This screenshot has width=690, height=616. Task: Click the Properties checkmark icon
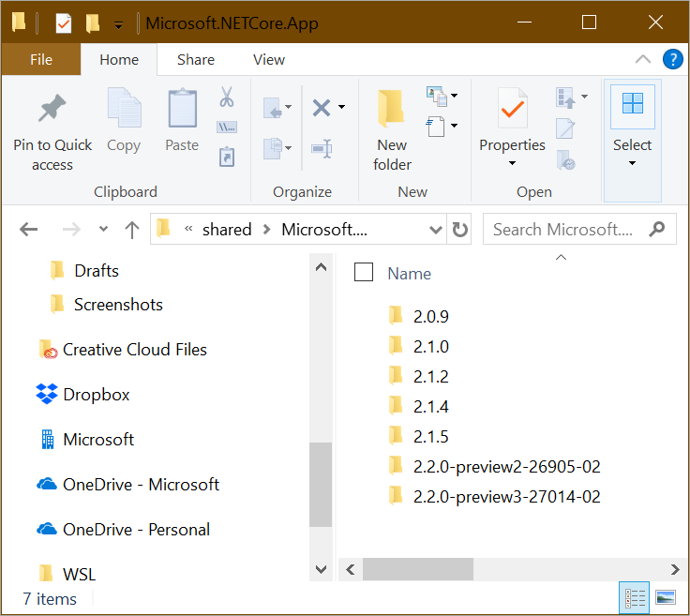[512, 108]
